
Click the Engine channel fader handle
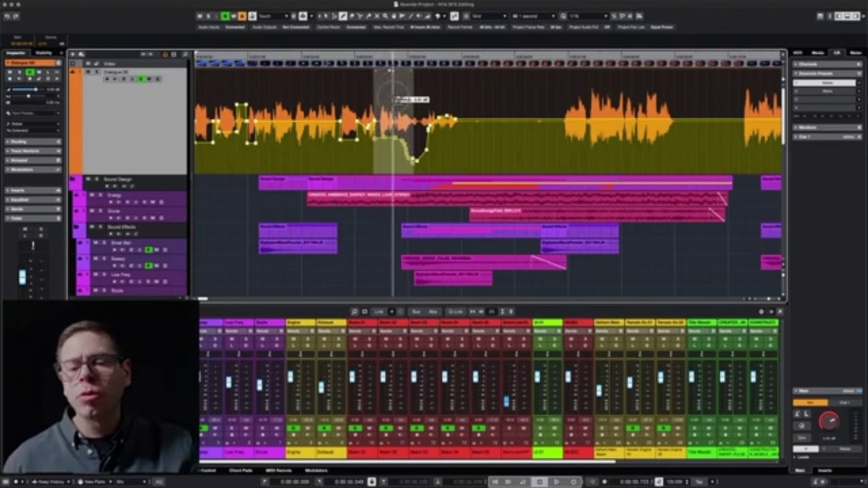point(290,376)
